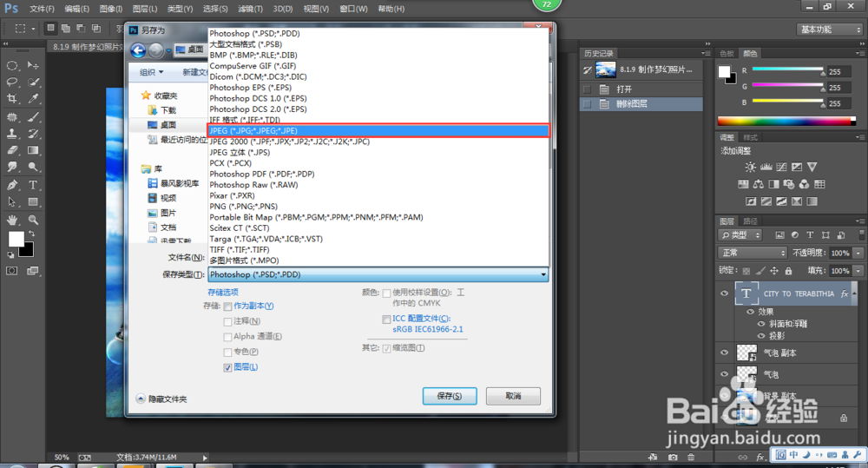Select the 删除图层 history state
The height and width of the screenshot is (468, 868).
point(641,103)
